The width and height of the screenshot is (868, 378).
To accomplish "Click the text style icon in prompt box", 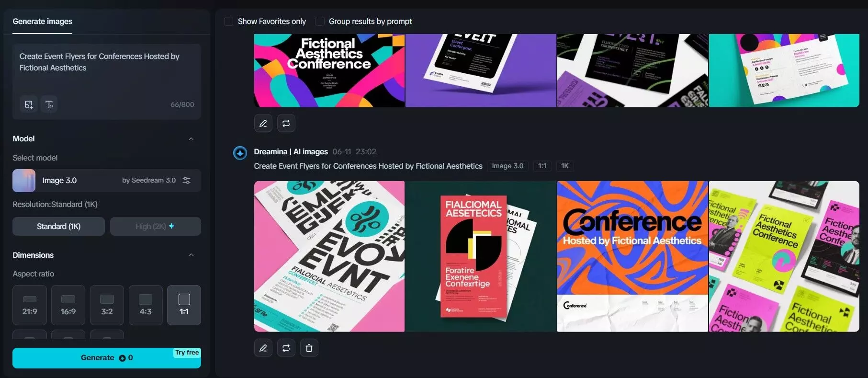I will pyautogui.click(x=49, y=104).
